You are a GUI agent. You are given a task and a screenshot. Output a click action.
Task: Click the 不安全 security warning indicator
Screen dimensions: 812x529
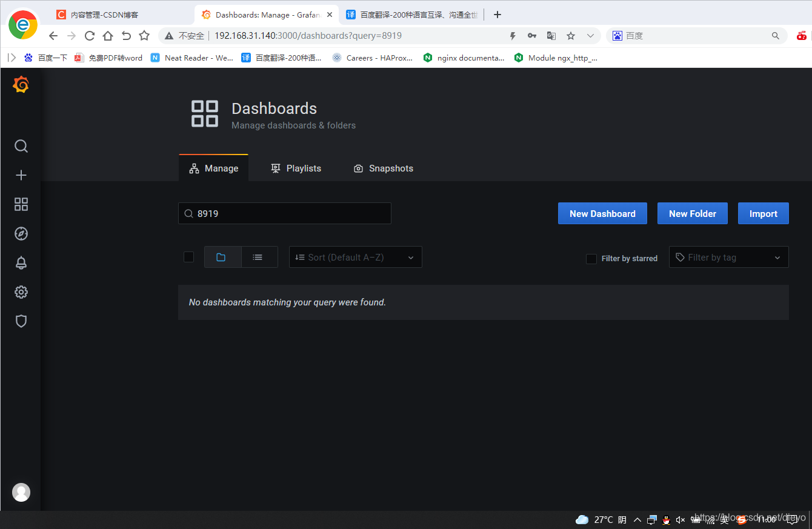[185, 36]
